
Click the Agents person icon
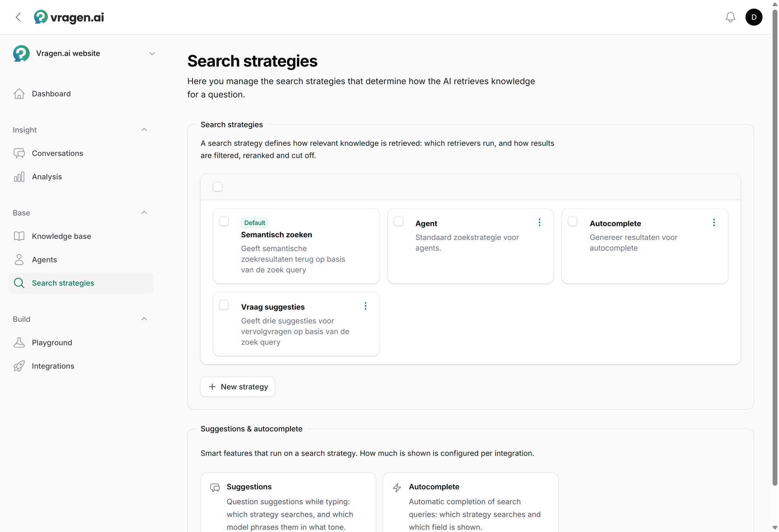pyautogui.click(x=19, y=260)
